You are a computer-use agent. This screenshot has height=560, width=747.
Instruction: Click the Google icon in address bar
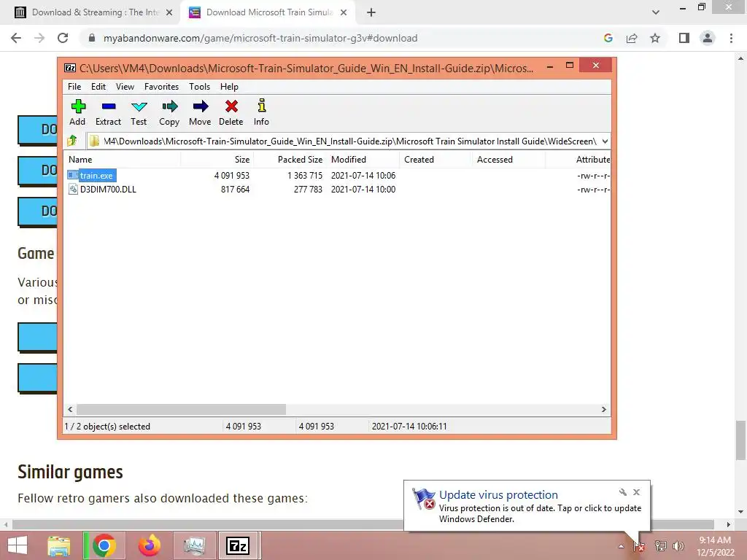(x=608, y=38)
